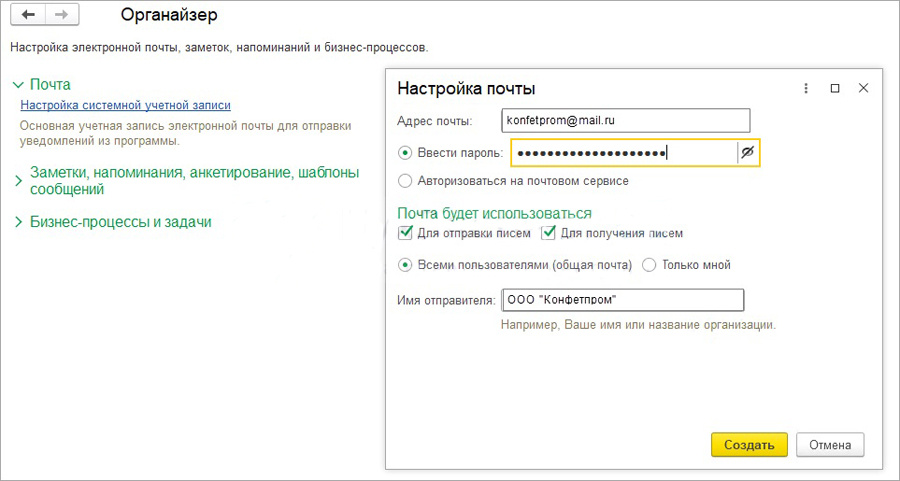This screenshot has height=481, width=900.
Task: Click the Настройка электронной почты description line
Action: click(x=219, y=48)
